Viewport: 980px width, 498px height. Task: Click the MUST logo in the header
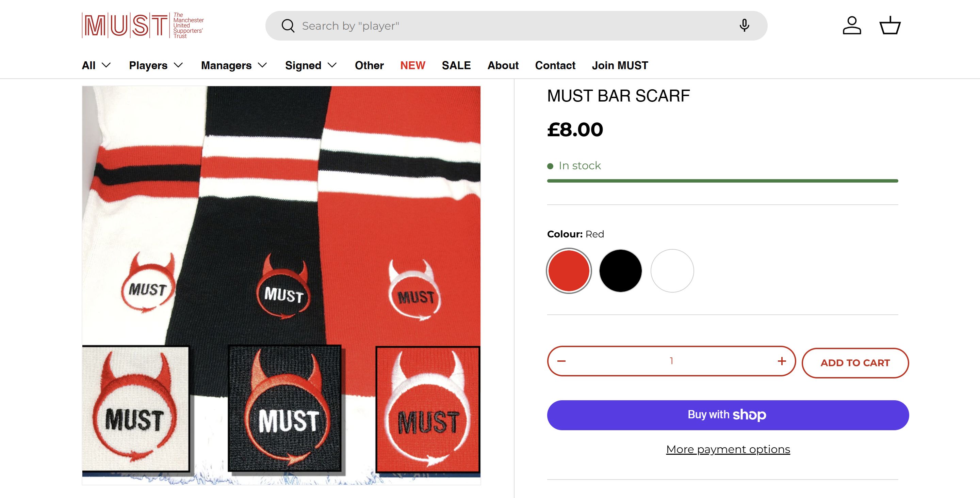(x=143, y=26)
